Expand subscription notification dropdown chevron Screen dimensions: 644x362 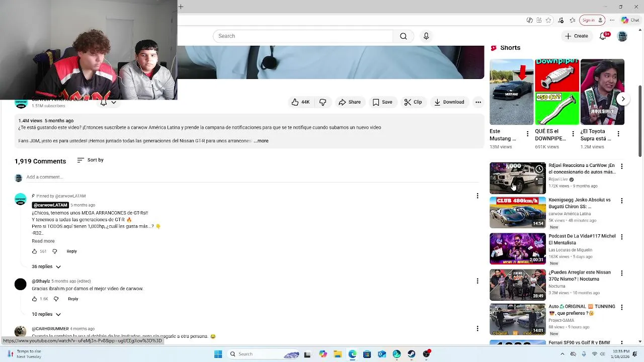[x=114, y=103]
